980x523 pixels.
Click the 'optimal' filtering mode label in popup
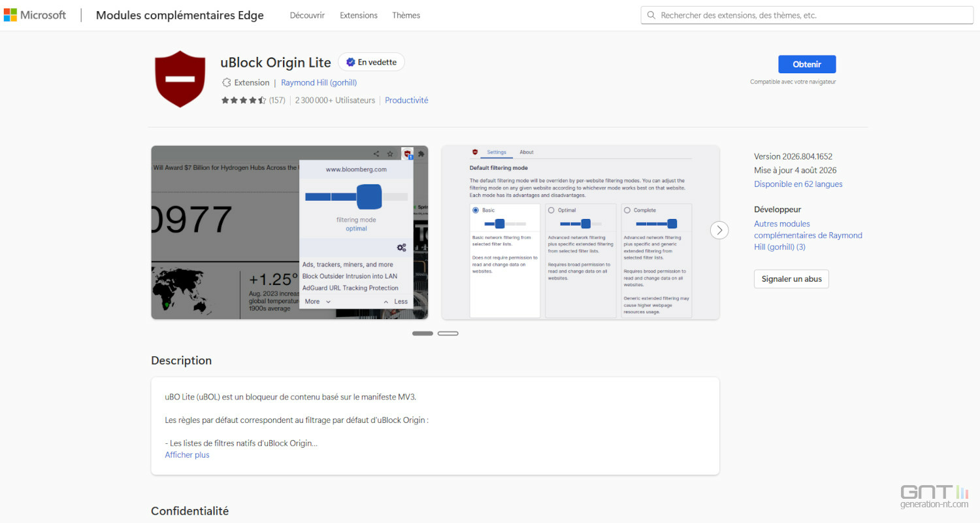click(356, 229)
